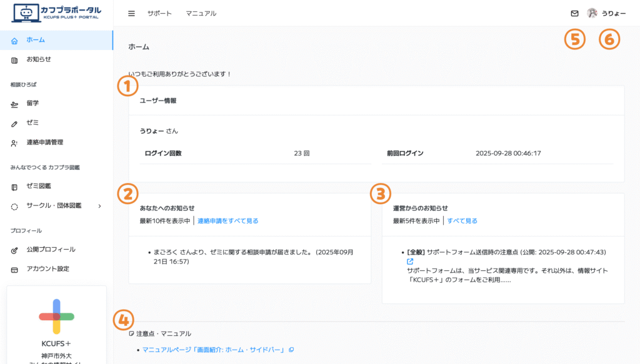
Task: Click the card icon next to アカウント設定
Action: (15, 269)
